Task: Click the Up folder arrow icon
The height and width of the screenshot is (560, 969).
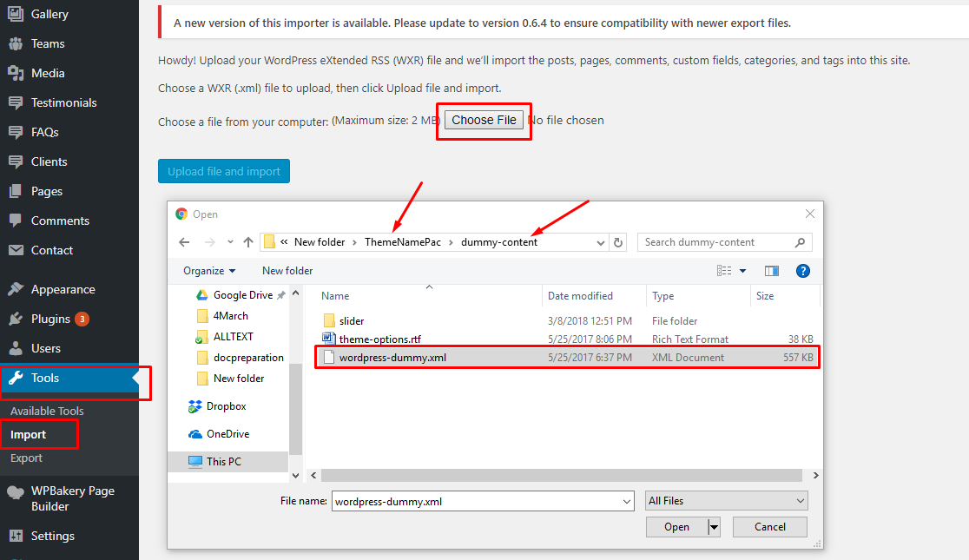Action: [x=248, y=242]
